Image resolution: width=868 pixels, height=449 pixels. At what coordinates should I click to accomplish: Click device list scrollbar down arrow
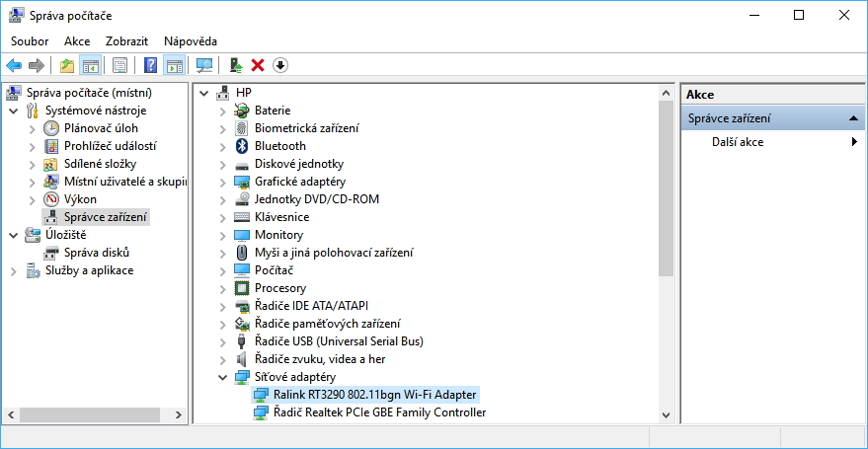click(666, 415)
